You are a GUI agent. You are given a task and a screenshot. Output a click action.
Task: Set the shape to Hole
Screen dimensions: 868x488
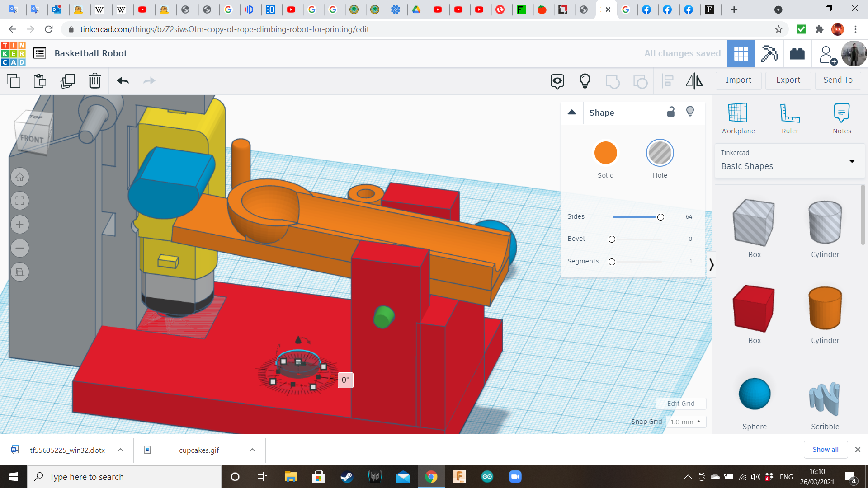(x=660, y=153)
